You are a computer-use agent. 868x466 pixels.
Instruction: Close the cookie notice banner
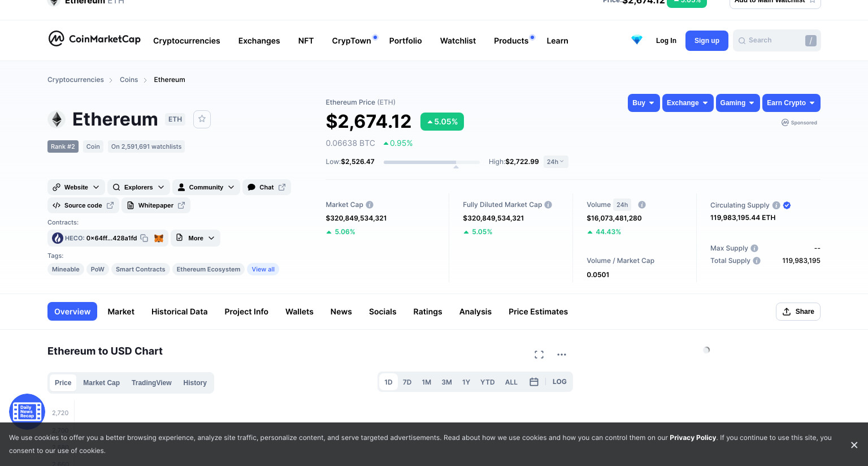click(854, 445)
